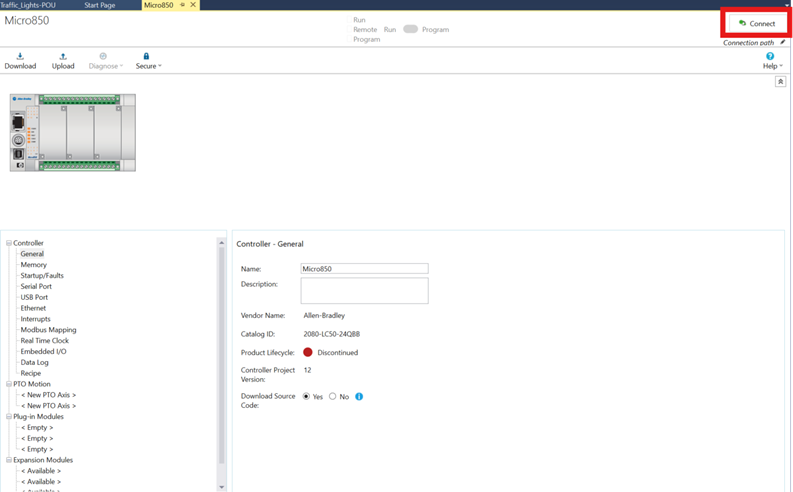
Task: Open the Secure lock icon menu
Action: tap(146, 57)
